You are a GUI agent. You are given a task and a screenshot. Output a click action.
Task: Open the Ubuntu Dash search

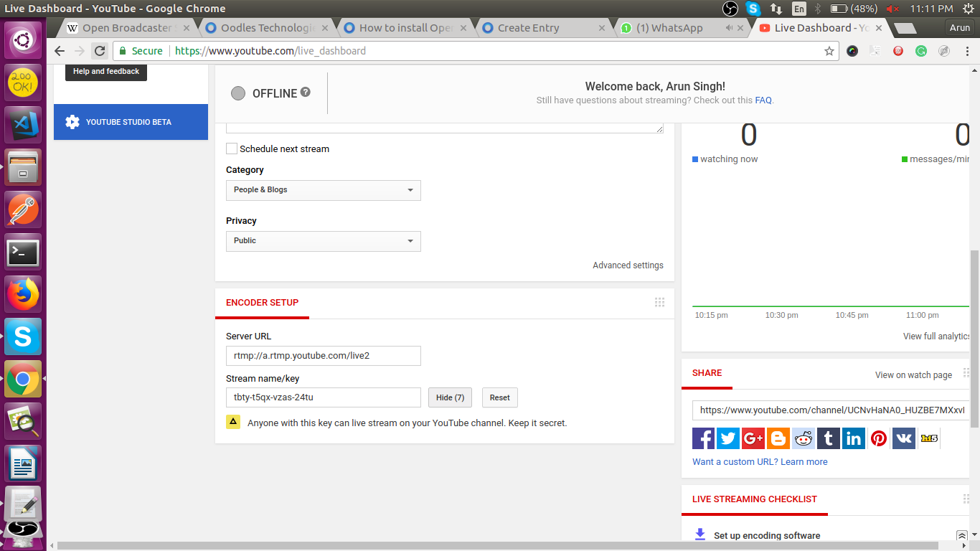pyautogui.click(x=24, y=40)
